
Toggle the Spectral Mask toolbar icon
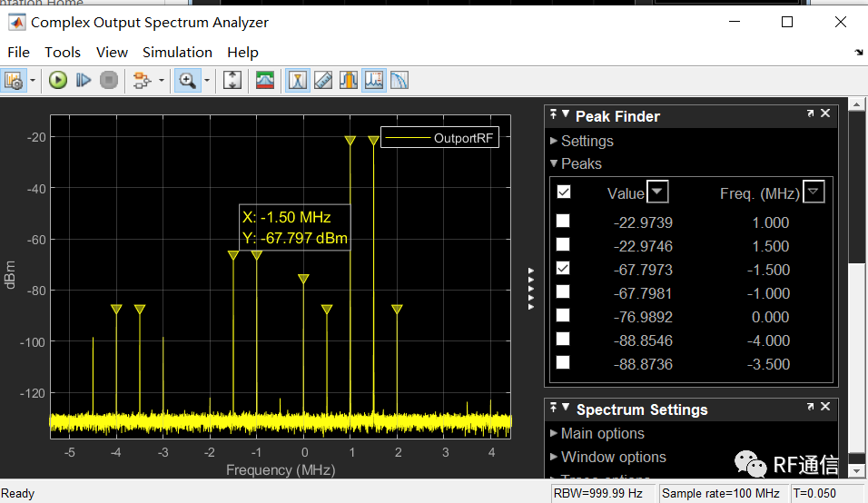click(x=265, y=81)
